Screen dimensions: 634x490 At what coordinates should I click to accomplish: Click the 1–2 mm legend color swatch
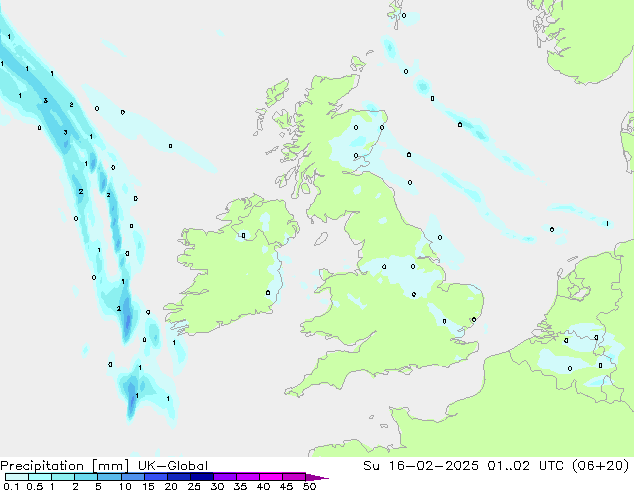point(63,477)
